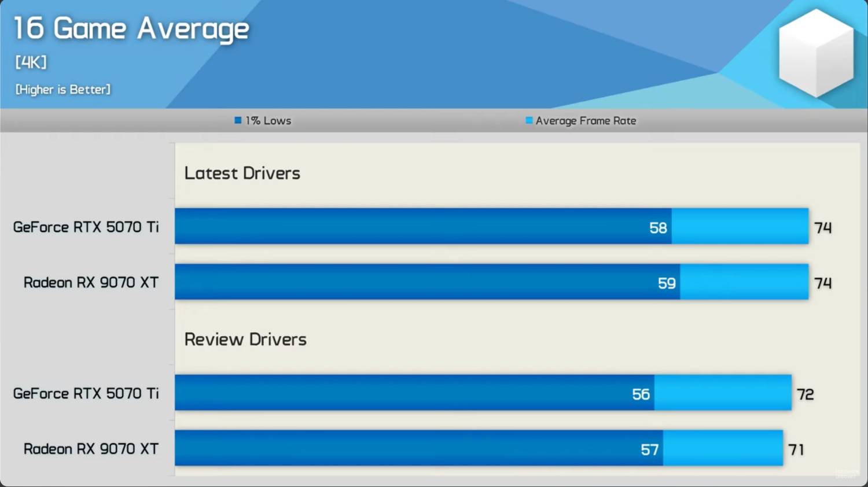Click the average value 71
The width and height of the screenshot is (868, 487).
(x=796, y=450)
